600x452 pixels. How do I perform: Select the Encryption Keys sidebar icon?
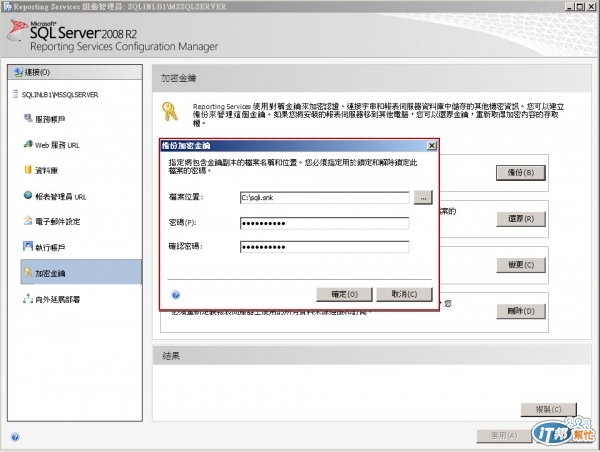coord(28,272)
